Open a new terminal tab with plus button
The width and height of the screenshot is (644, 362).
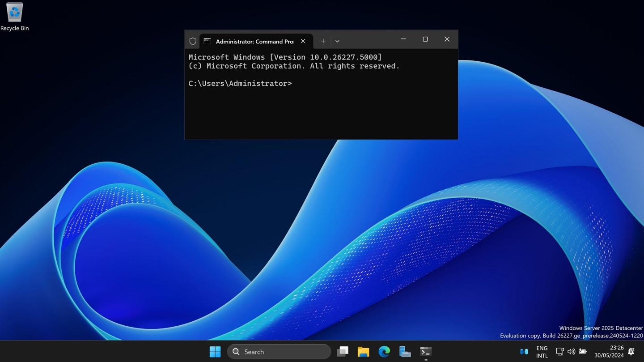[323, 41]
